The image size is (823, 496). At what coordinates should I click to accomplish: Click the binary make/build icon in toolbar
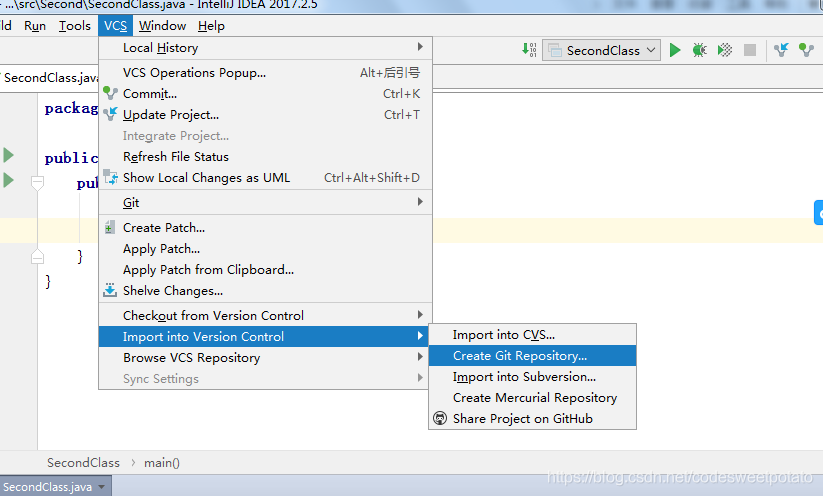coord(529,50)
